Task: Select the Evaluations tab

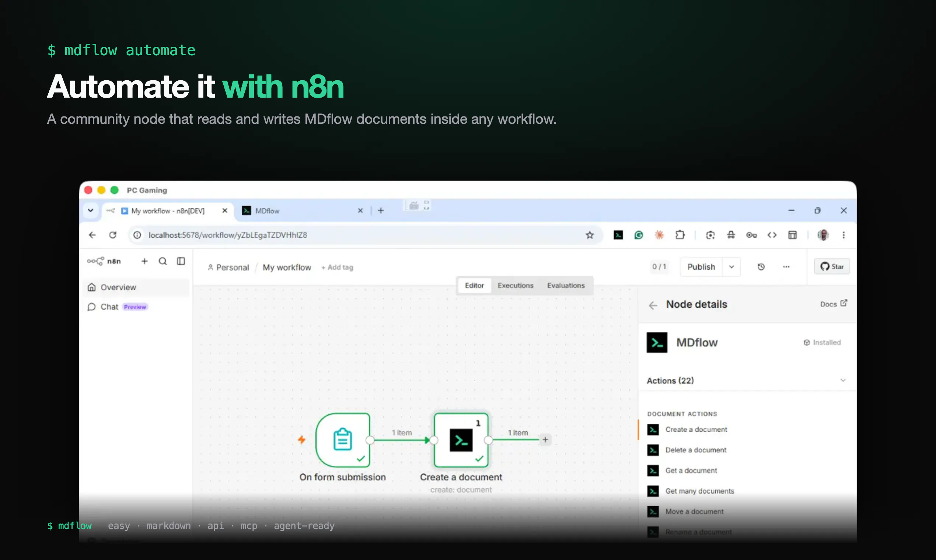Action: tap(566, 285)
